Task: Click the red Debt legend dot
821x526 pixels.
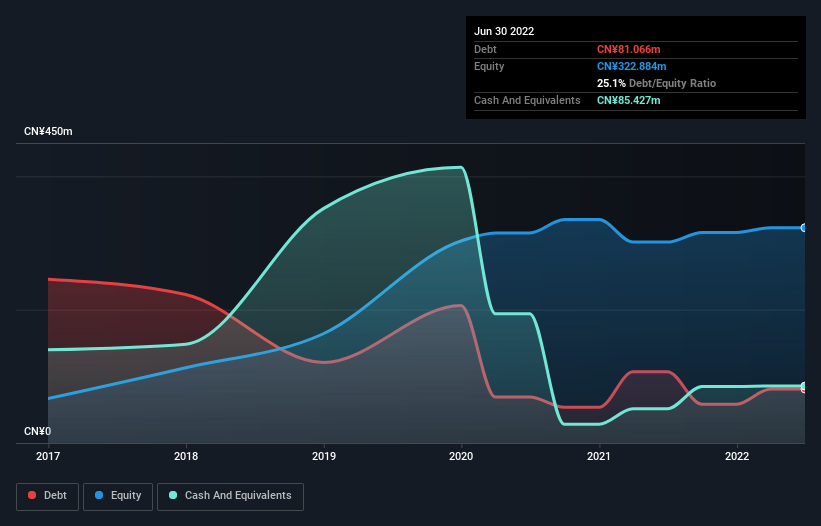Action: 32,495
